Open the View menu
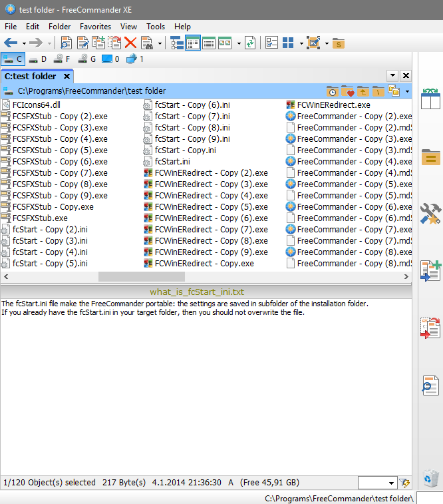Screen dimensions: 443x504 click(x=128, y=27)
